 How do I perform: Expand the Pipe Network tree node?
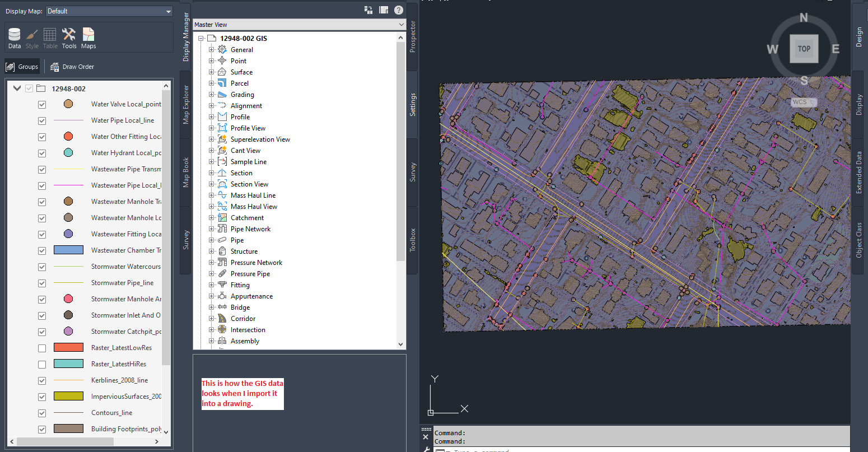[x=212, y=229]
